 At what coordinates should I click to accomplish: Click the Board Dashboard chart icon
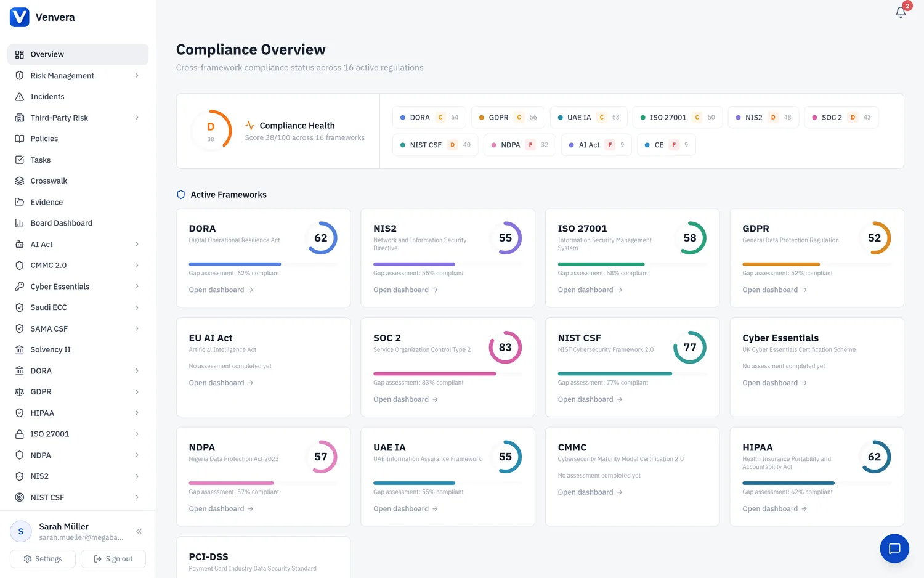point(20,223)
